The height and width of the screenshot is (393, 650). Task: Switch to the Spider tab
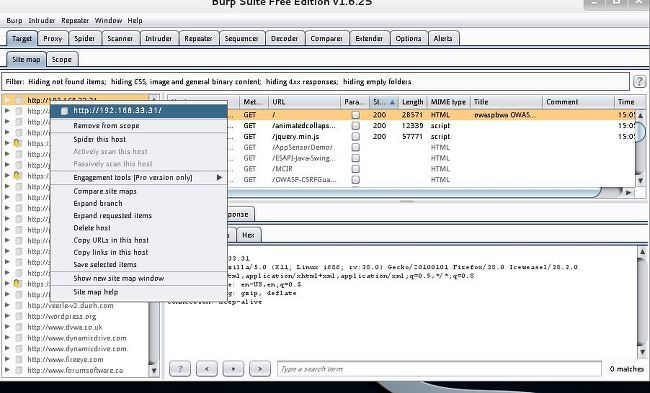[x=85, y=39]
